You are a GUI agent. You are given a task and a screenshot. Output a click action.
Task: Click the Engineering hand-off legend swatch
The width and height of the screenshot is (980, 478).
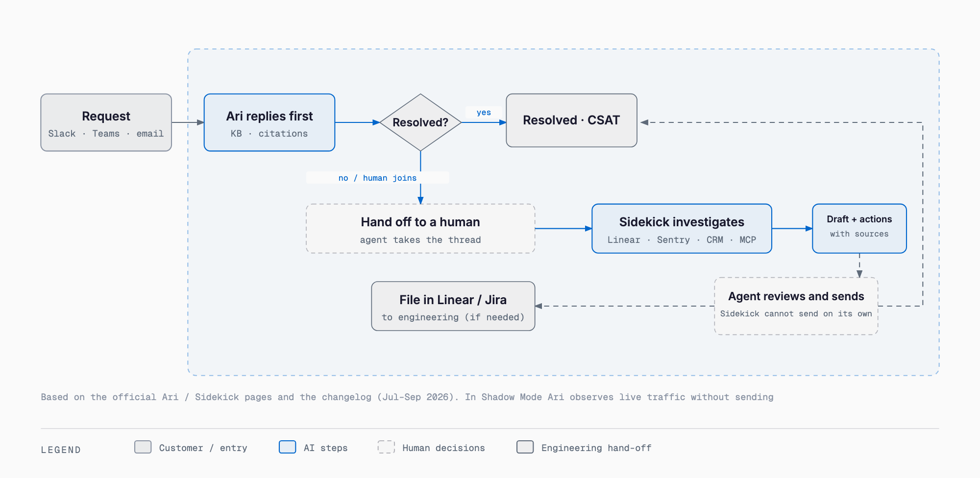pos(525,447)
